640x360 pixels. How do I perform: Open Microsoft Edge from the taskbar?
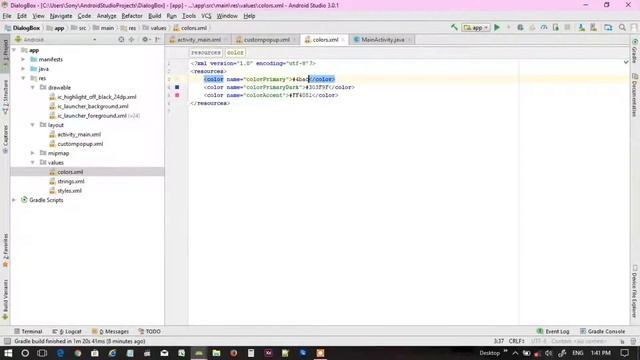point(60,353)
